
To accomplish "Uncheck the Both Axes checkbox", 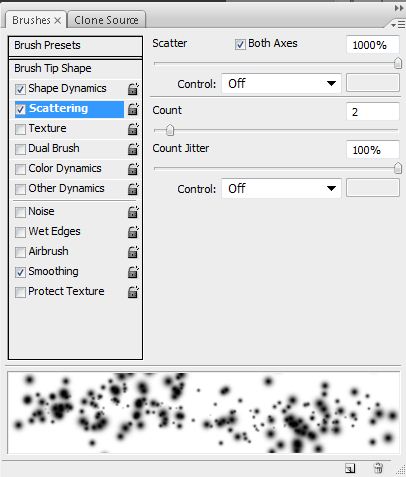I will tap(240, 44).
